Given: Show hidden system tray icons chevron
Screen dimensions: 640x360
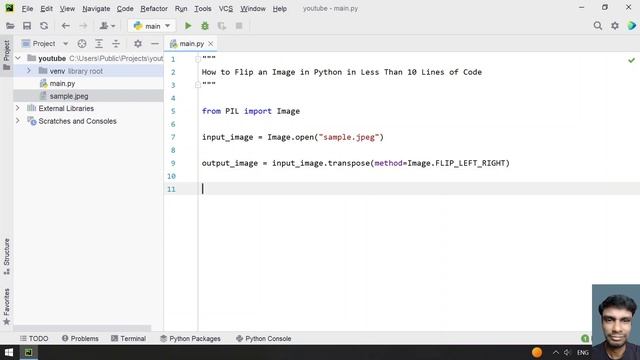Looking at the screenshot, I should (556, 352).
